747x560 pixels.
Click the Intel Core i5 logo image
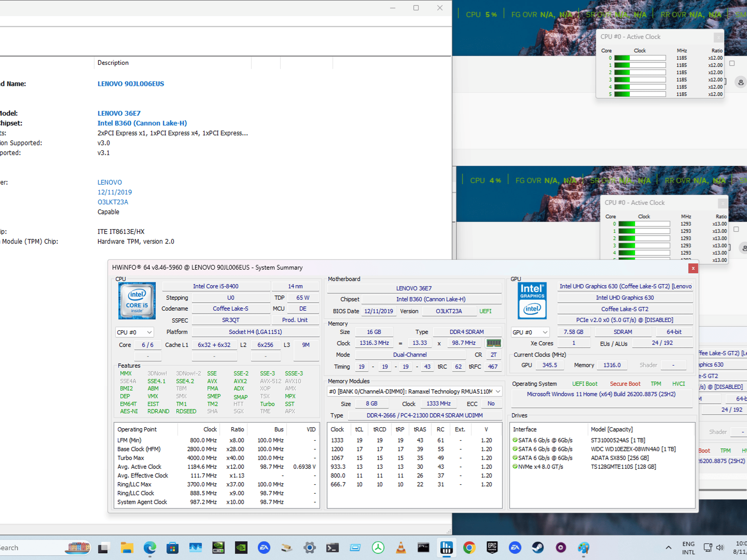point(137,301)
